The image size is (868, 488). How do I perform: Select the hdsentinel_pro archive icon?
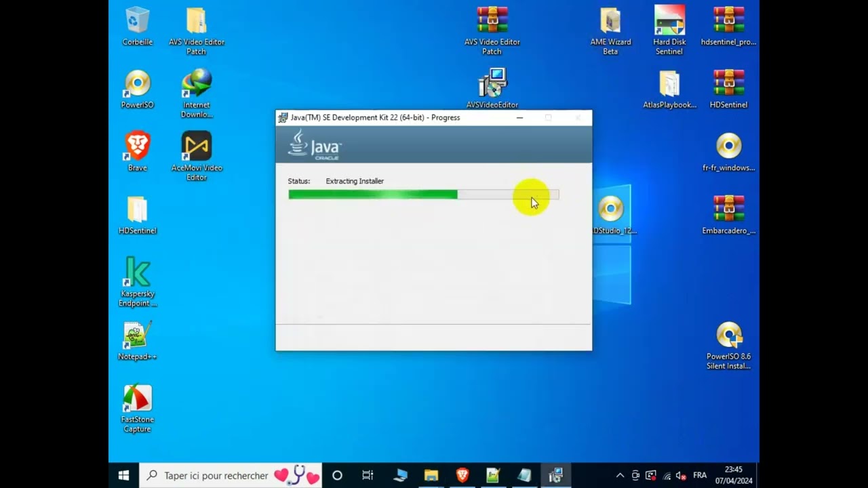coord(729,26)
